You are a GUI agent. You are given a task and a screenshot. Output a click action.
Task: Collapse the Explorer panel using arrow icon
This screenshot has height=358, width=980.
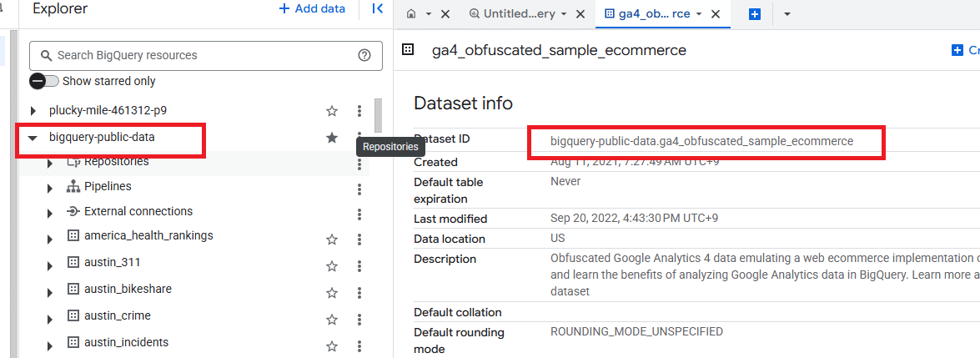377,9
